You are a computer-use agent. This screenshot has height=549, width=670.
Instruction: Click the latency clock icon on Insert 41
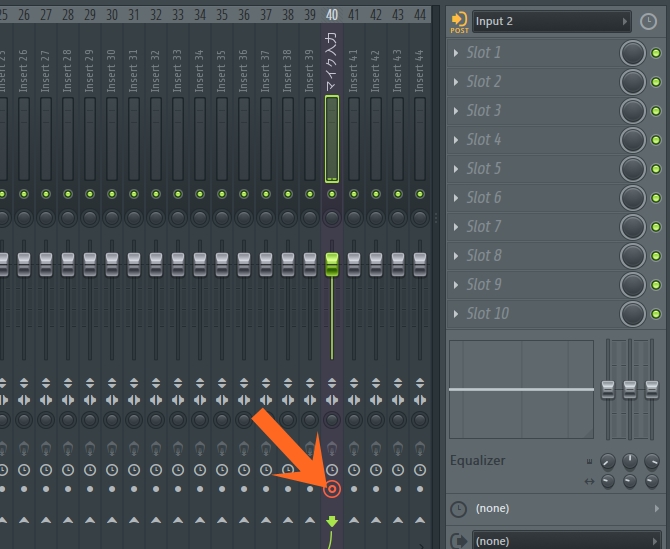tap(354, 469)
